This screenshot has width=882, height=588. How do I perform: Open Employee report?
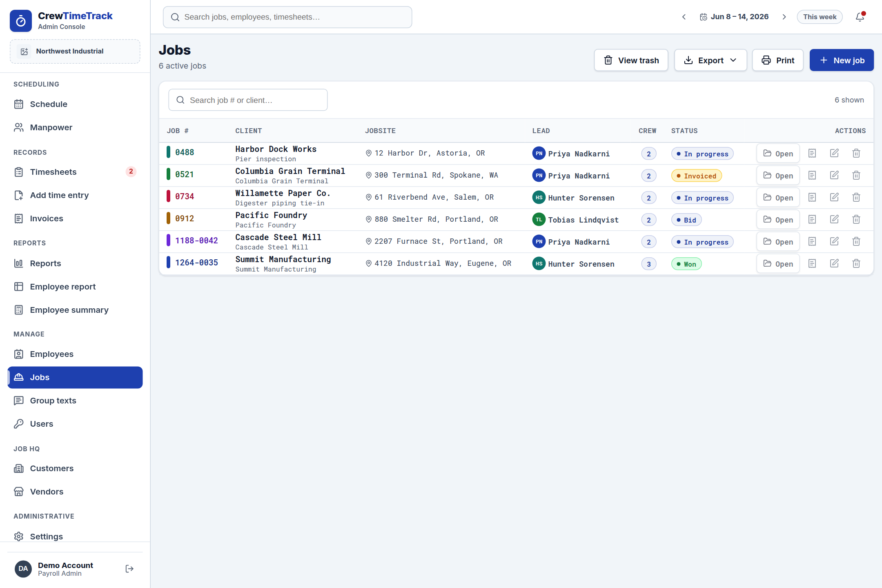[x=75, y=287]
